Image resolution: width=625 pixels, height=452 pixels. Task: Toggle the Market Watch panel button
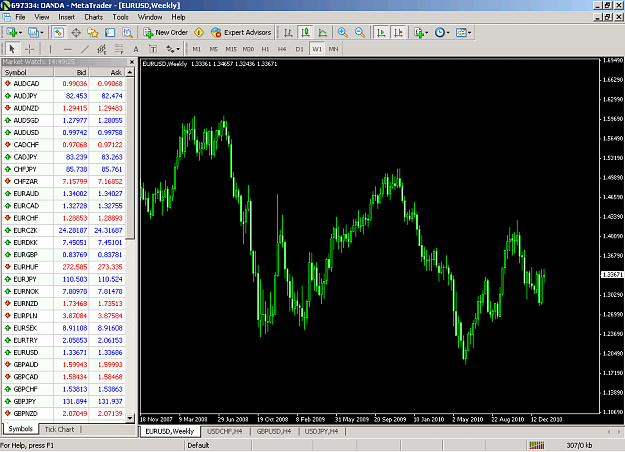[59, 33]
